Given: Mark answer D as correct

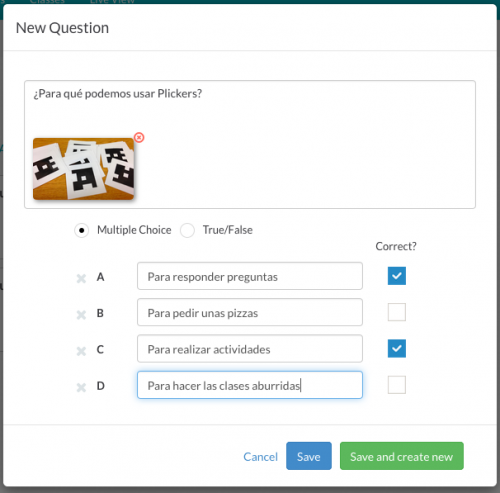Looking at the screenshot, I should pyautogui.click(x=397, y=385).
